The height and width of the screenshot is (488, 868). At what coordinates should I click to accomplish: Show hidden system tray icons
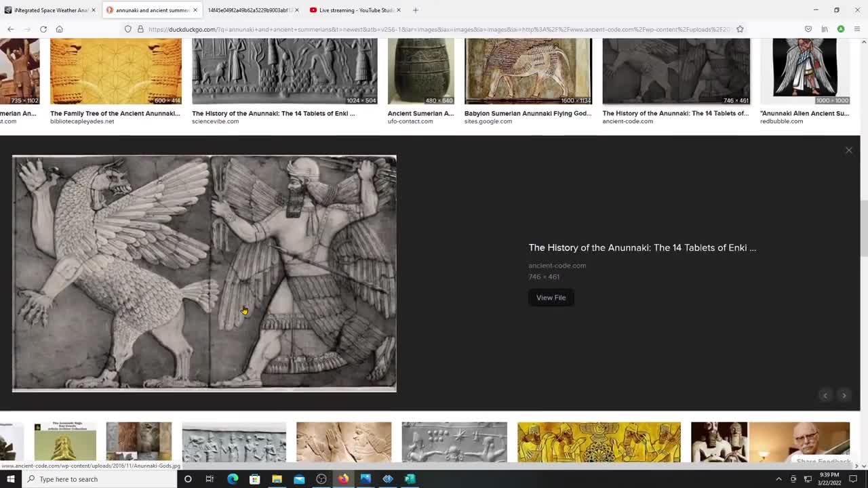[x=778, y=479]
